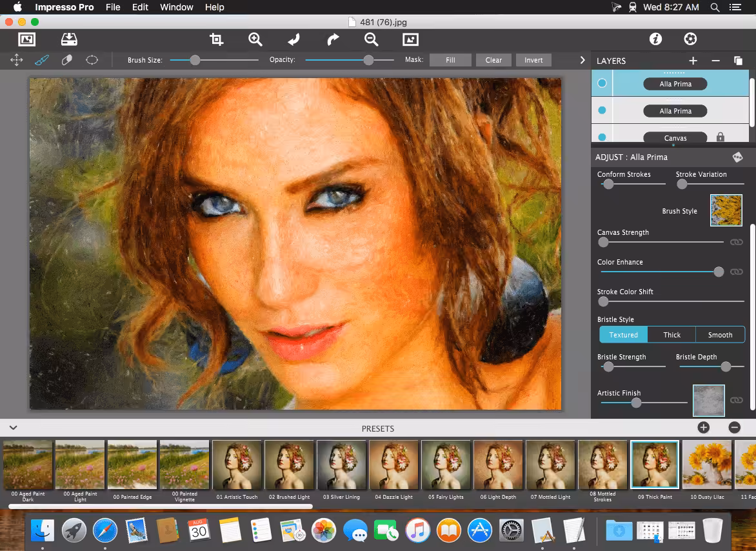This screenshot has width=756, height=551.
Task: Open the Artistic Finish texture picker
Action: pyautogui.click(x=709, y=400)
